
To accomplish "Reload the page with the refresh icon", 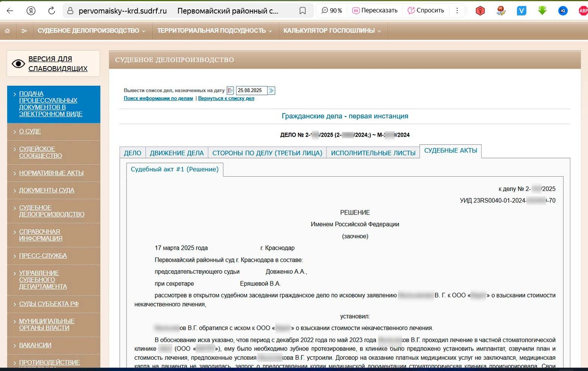I will (x=51, y=10).
